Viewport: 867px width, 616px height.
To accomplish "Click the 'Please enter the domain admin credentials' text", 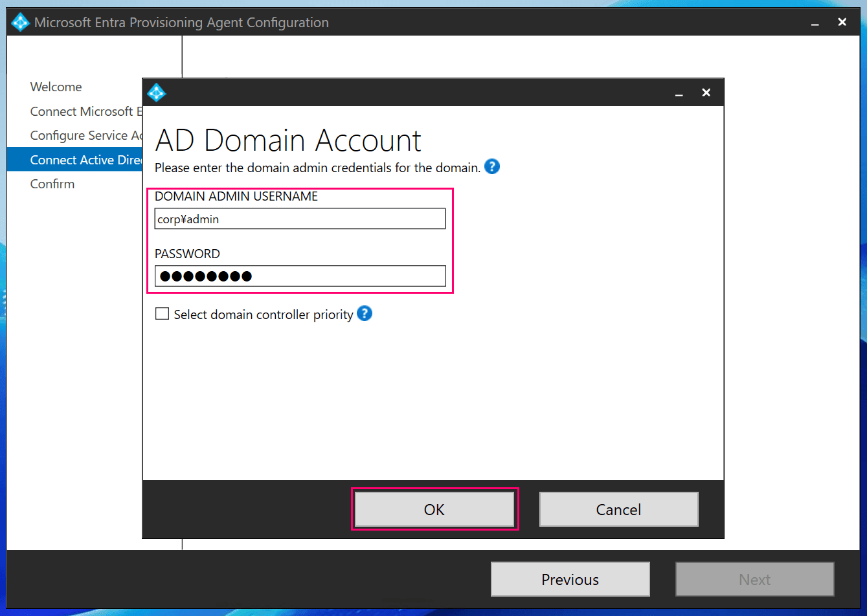I will point(317,168).
